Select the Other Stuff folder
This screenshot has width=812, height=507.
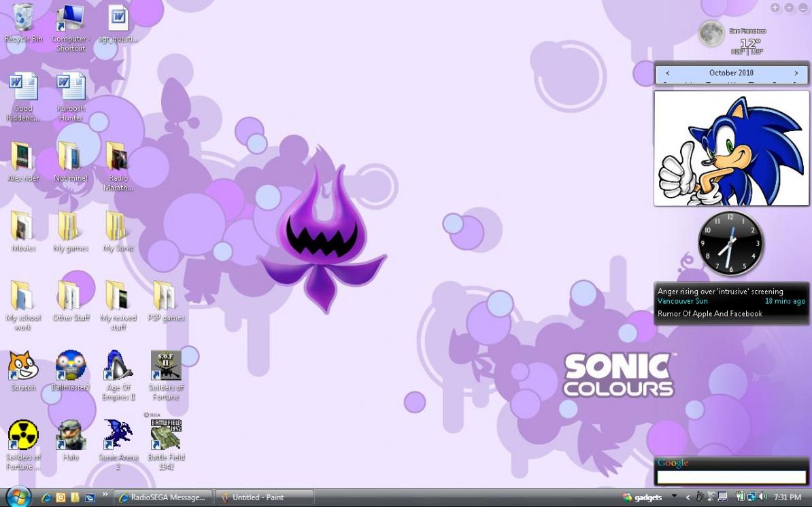click(71, 301)
